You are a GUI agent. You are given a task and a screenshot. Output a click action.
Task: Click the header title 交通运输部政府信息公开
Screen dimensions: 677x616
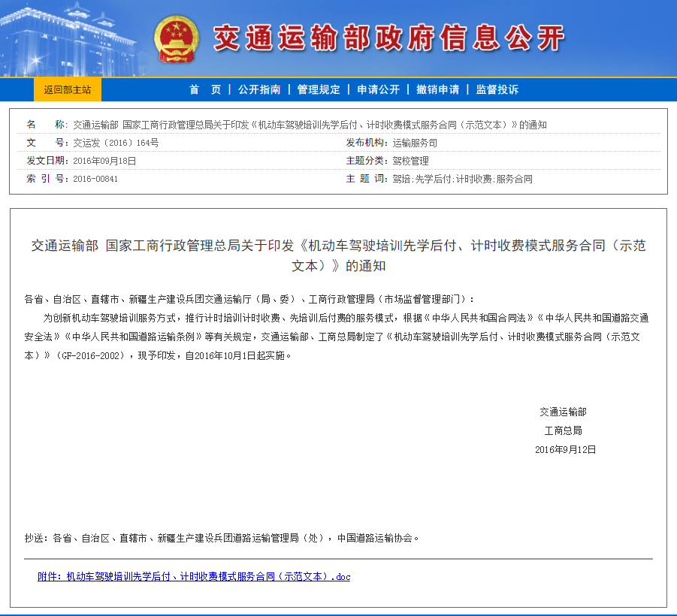(x=389, y=38)
